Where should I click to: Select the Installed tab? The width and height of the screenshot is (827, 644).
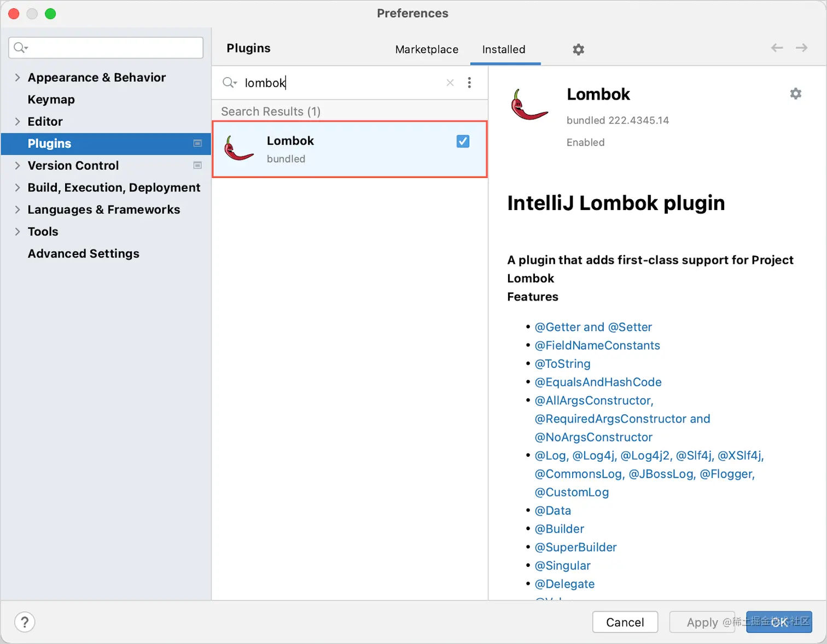pos(504,49)
